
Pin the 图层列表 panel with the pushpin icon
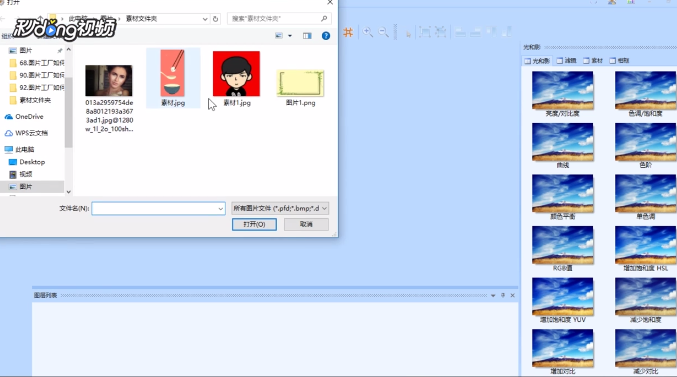coord(503,295)
